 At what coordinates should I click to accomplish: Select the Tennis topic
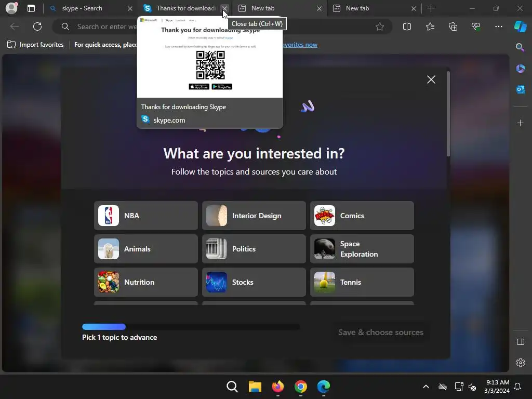click(x=362, y=282)
